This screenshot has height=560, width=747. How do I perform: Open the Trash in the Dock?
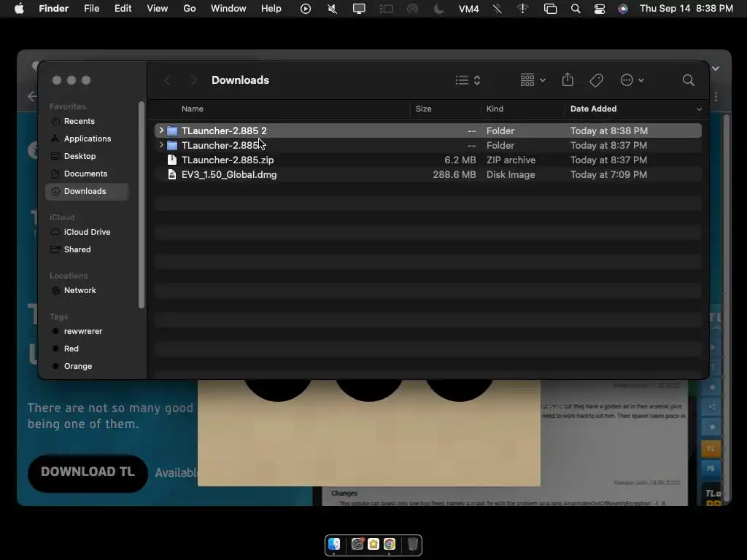(413, 544)
